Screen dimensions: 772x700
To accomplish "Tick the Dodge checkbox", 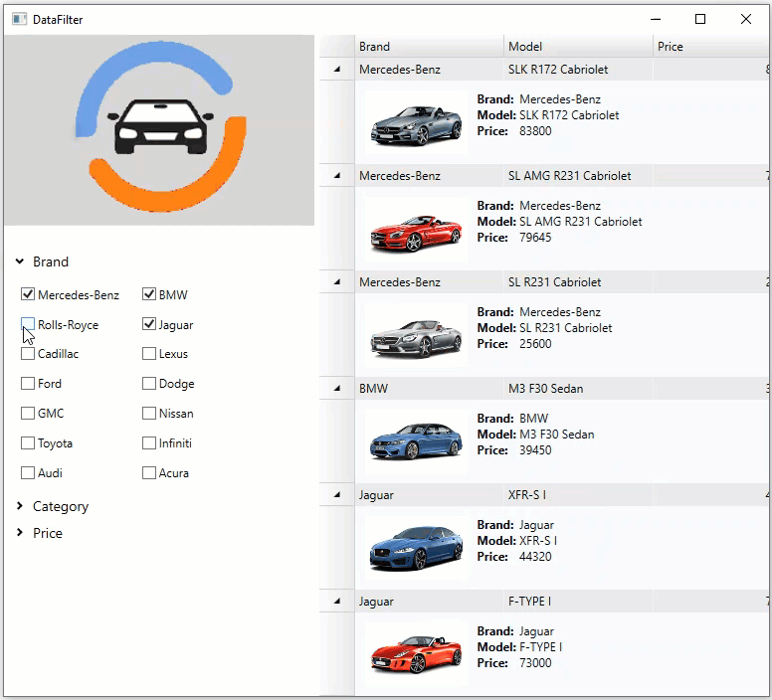I will [x=148, y=383].
